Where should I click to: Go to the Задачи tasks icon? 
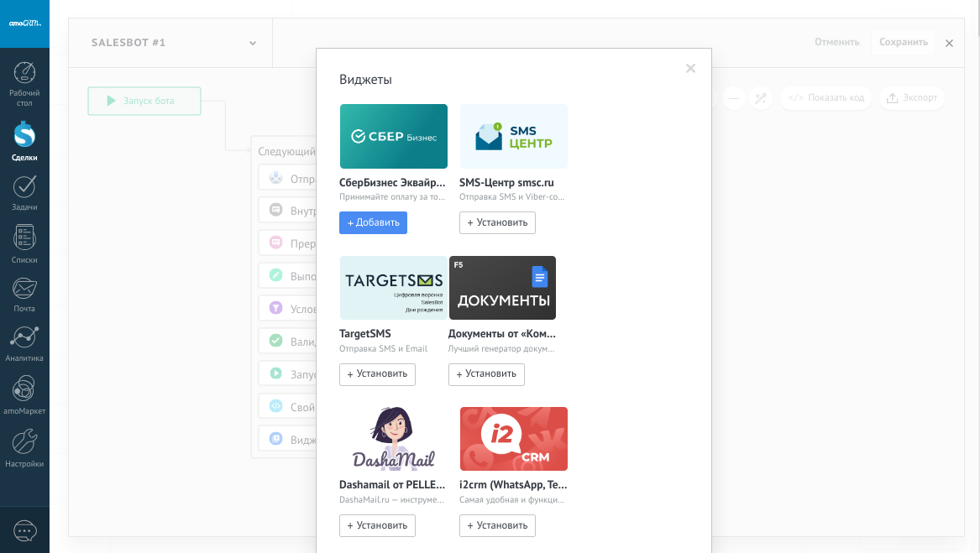click(x=24, y=188)
